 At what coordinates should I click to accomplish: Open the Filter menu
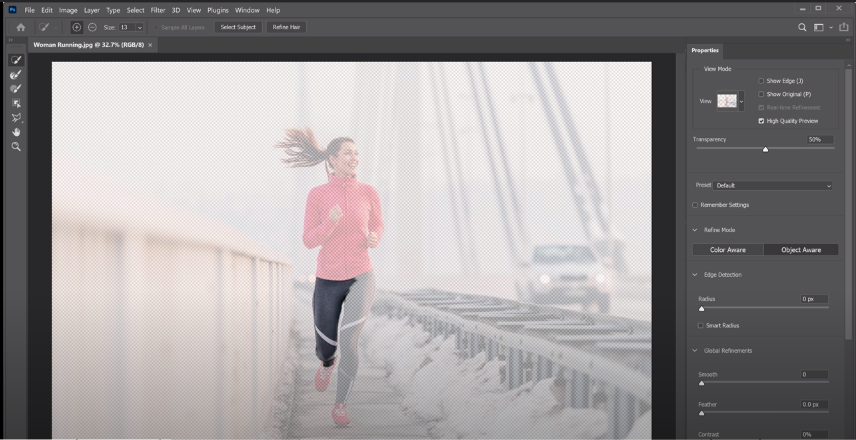[x=158, y=10]
